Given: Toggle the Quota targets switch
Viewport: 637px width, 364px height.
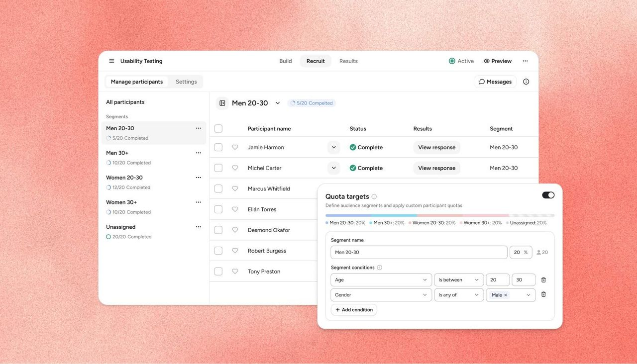Looking at the screenshot, I should pos(548,195).
